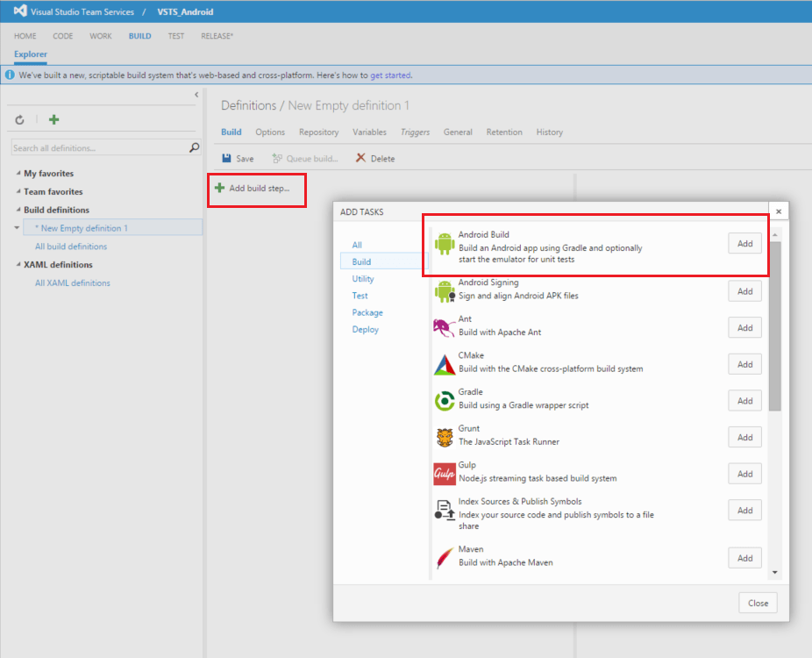This screenshot has height=658, width=812.
Task: Open the Triggers tab
Action: pyautogui.click(x=415, y=132)
